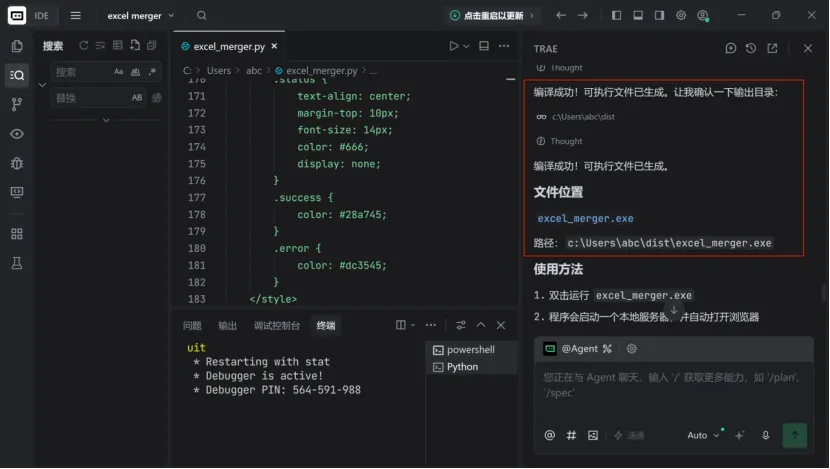Open the Explorer files icon in sidebar
Viewport: 830px width, 469px height.
coord(17,46)
